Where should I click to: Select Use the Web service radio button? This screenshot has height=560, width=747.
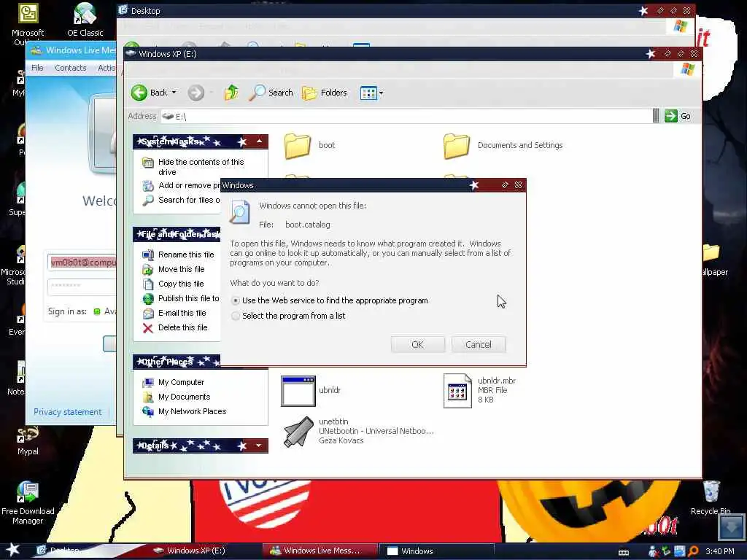[236, 301]
